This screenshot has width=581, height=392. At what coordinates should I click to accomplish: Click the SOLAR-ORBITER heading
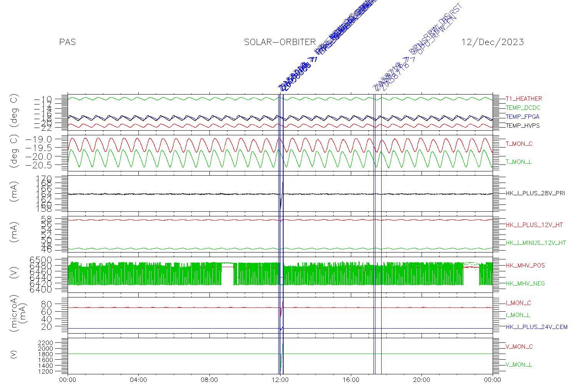(x=280, y=42)
